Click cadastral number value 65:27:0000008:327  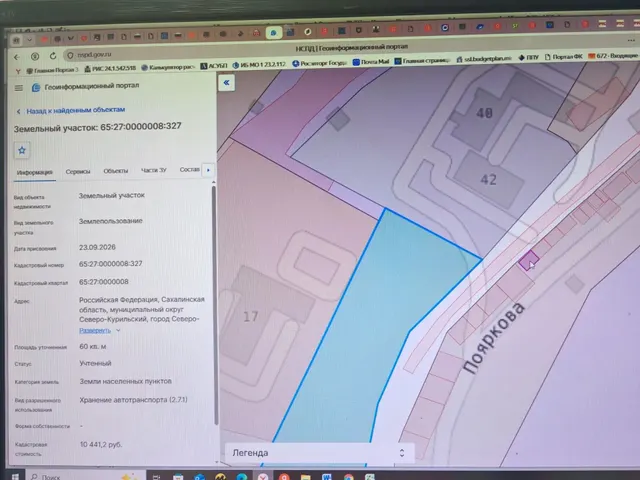(x=111, y=264)
